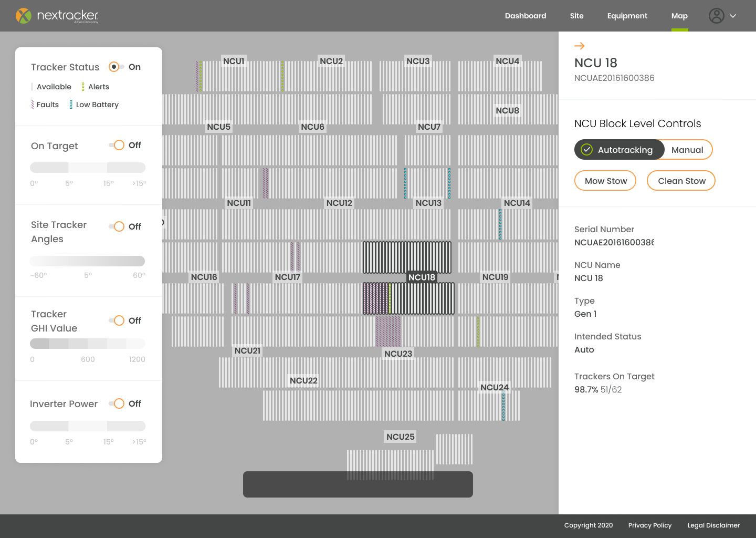The height and width of the screenshot is (538, 756).
Task: Click the Nextracker logo
Action: (x=57, y=16)
